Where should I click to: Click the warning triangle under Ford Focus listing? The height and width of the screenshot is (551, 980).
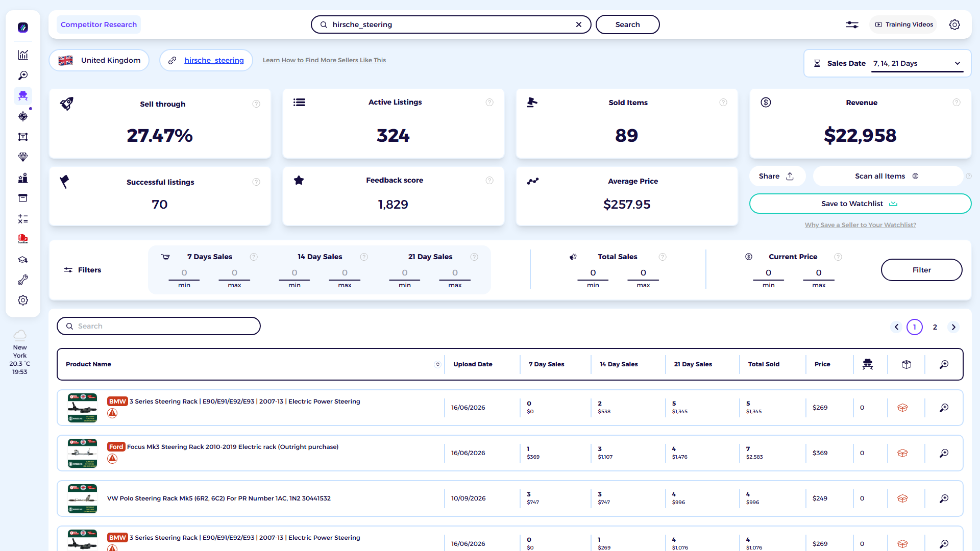112,459
